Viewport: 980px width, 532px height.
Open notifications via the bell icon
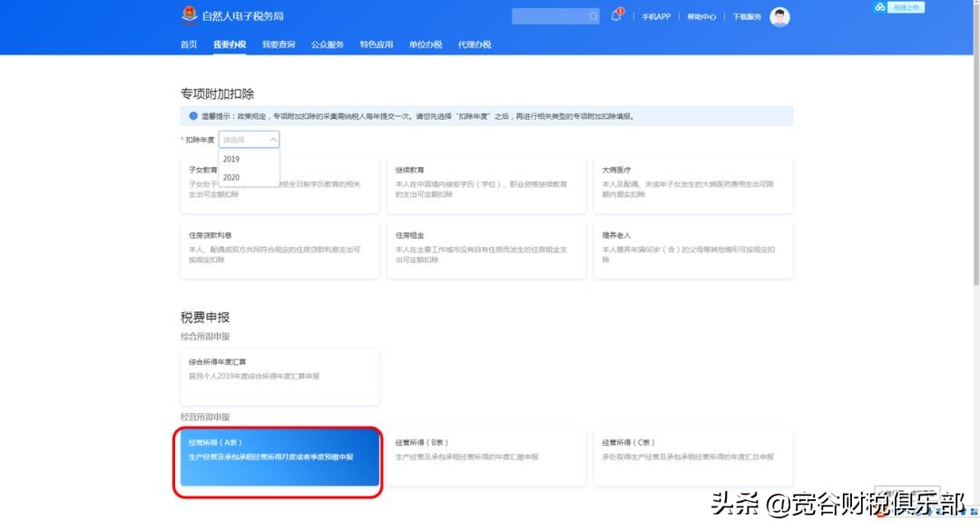coord(614,17)
